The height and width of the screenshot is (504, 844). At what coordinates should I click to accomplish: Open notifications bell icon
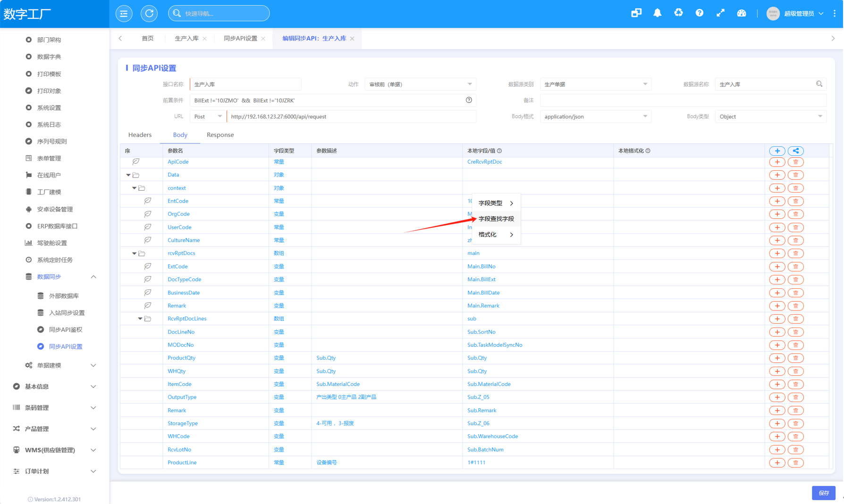click(x=657, y=13)
